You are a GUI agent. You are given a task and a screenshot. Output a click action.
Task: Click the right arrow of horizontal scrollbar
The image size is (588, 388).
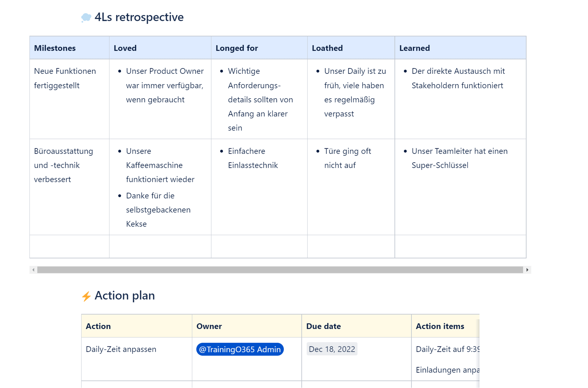point(527,270)
